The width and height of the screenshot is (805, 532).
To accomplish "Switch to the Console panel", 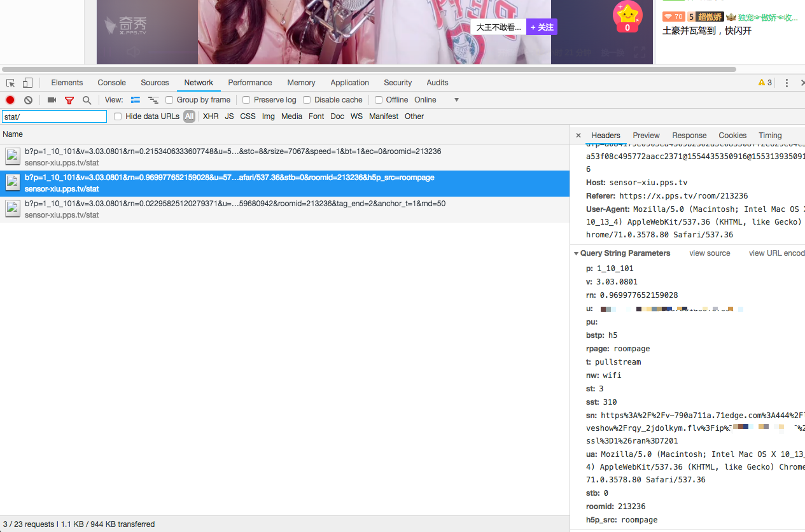I will pyautogui.click(x=111, y=82).
